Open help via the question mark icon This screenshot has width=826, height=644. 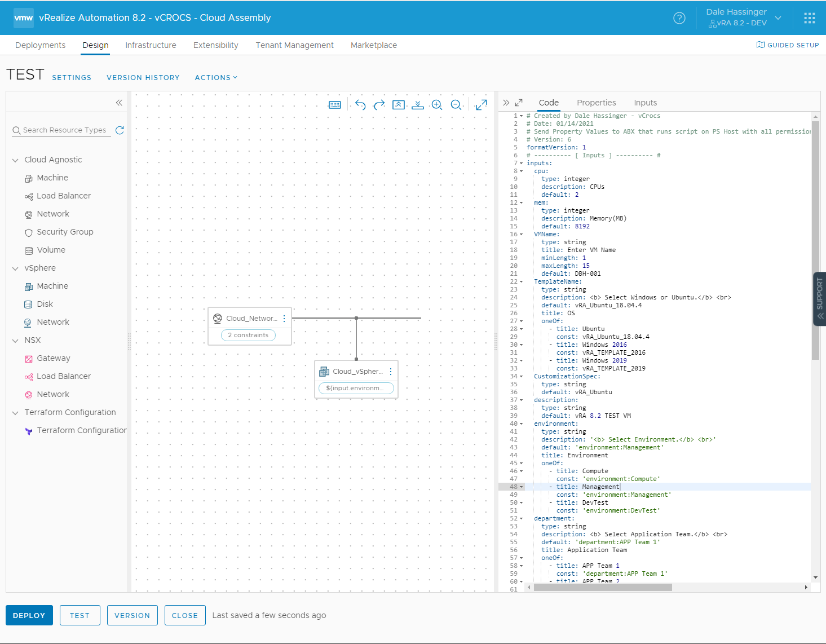pos(679,17)
